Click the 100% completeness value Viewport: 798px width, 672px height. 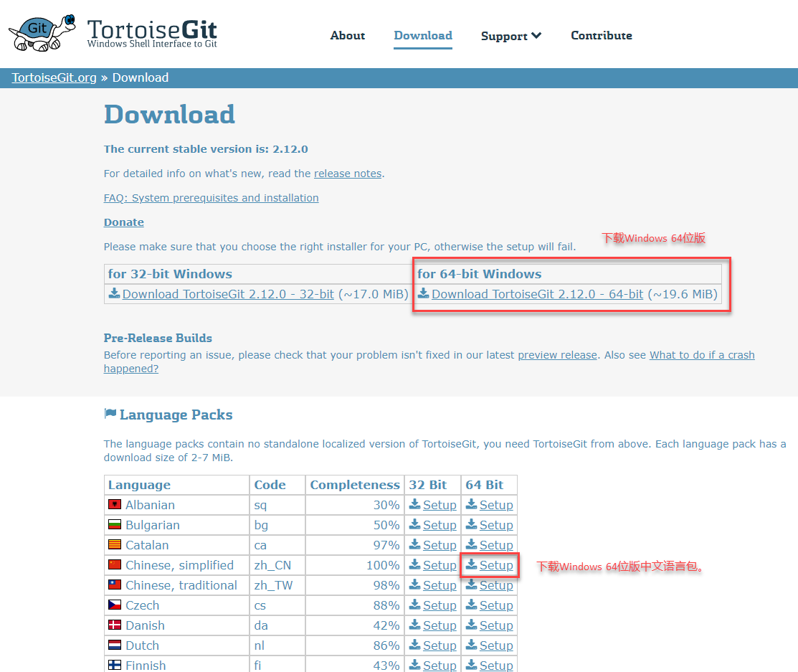tap(383, 565)
